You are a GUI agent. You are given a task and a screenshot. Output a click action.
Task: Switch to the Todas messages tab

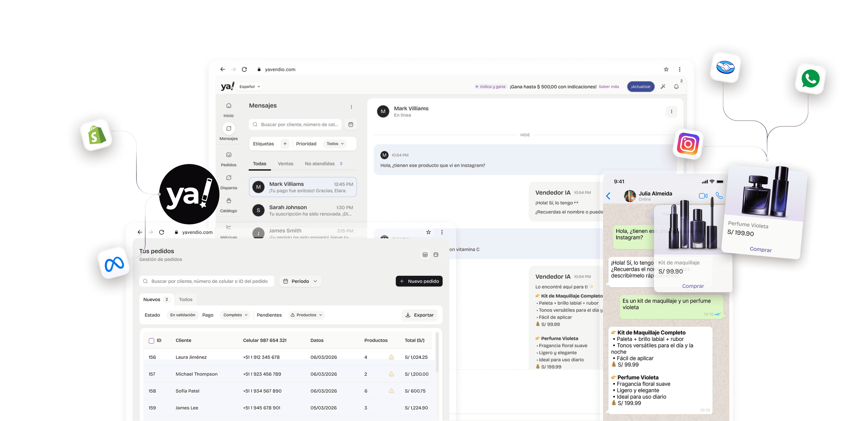(259, 164)
